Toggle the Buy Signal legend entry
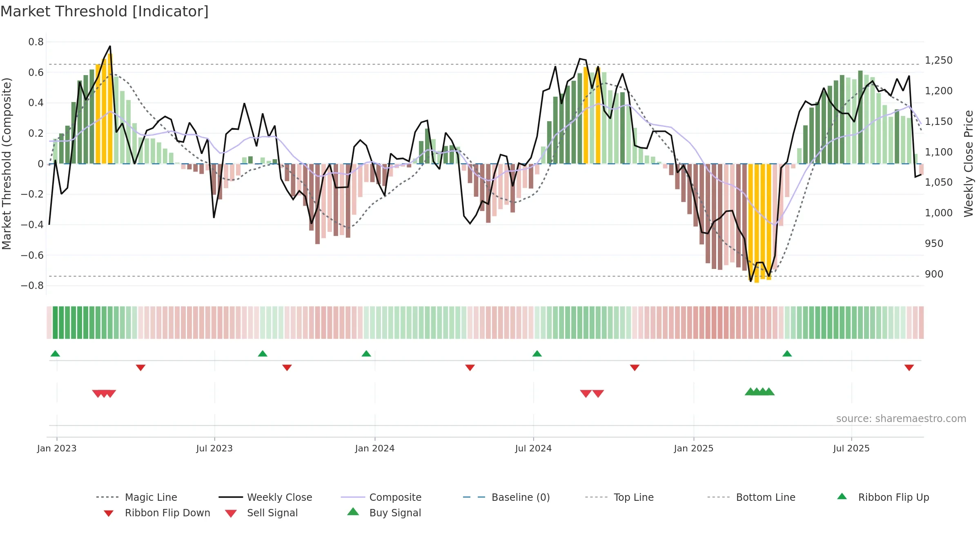980x551 pixels. (x=384, y=513)
